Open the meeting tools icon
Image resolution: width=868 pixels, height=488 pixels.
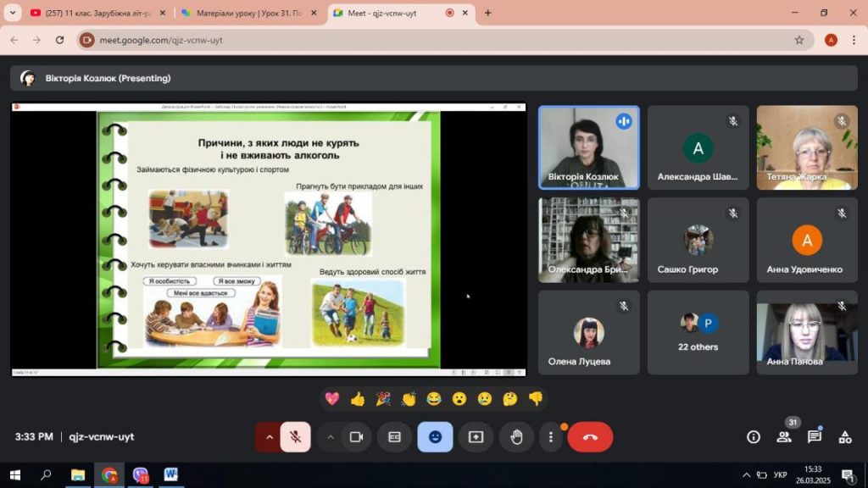[844, 437]
